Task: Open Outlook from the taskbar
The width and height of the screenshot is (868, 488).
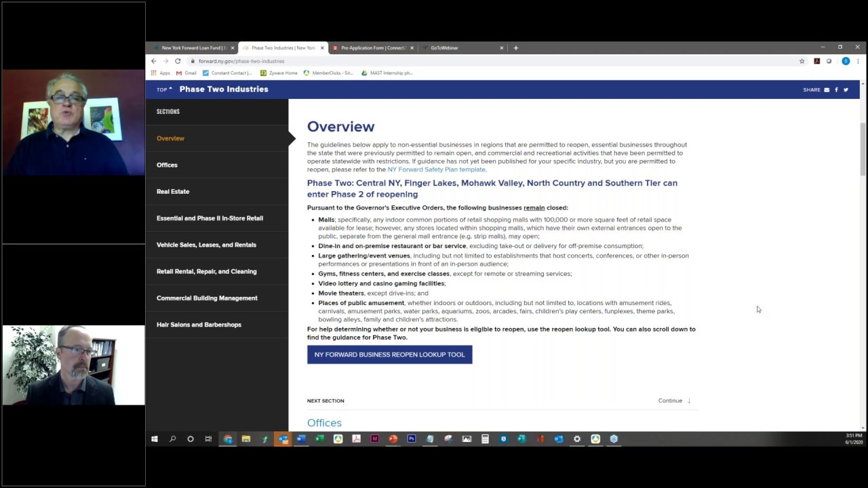Action: click(283, 439)
